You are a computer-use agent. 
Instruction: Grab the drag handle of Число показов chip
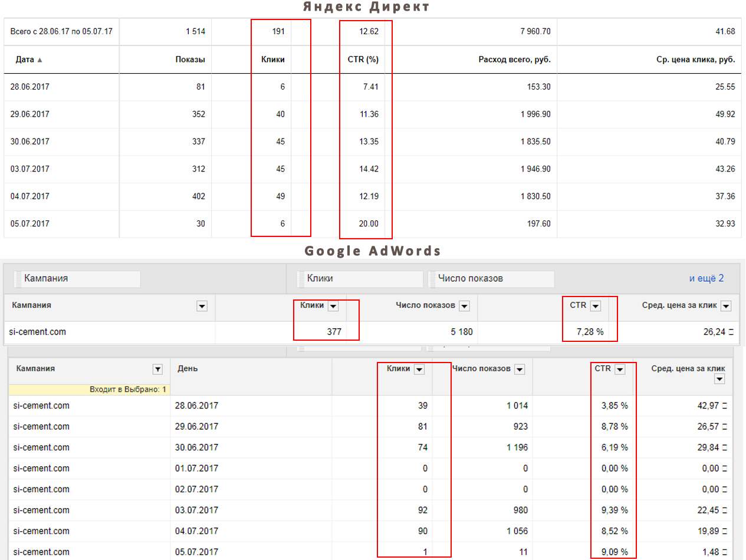click(433, 279)
